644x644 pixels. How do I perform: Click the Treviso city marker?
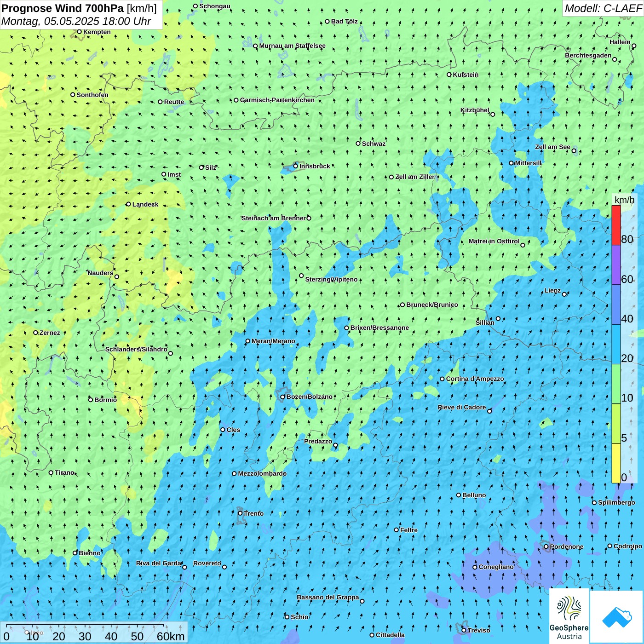[464, 630]
